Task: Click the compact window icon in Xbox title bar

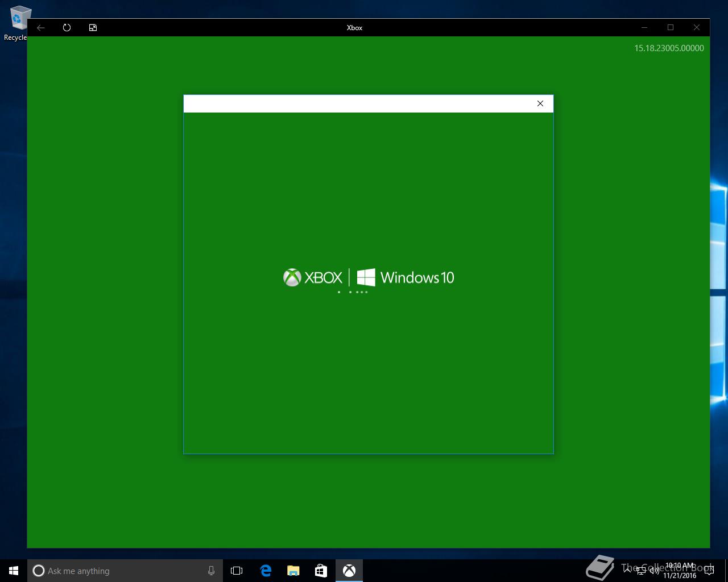Action: click(93, 27)
